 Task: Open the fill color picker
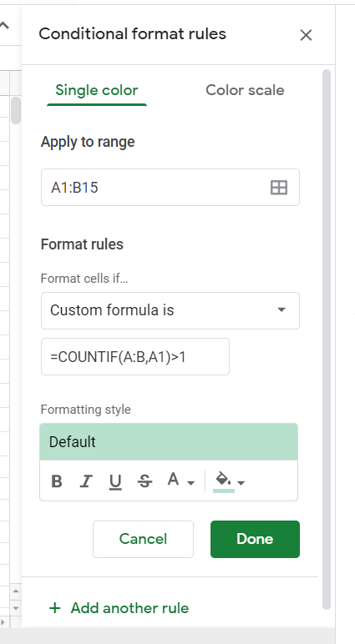click(223, 480)
